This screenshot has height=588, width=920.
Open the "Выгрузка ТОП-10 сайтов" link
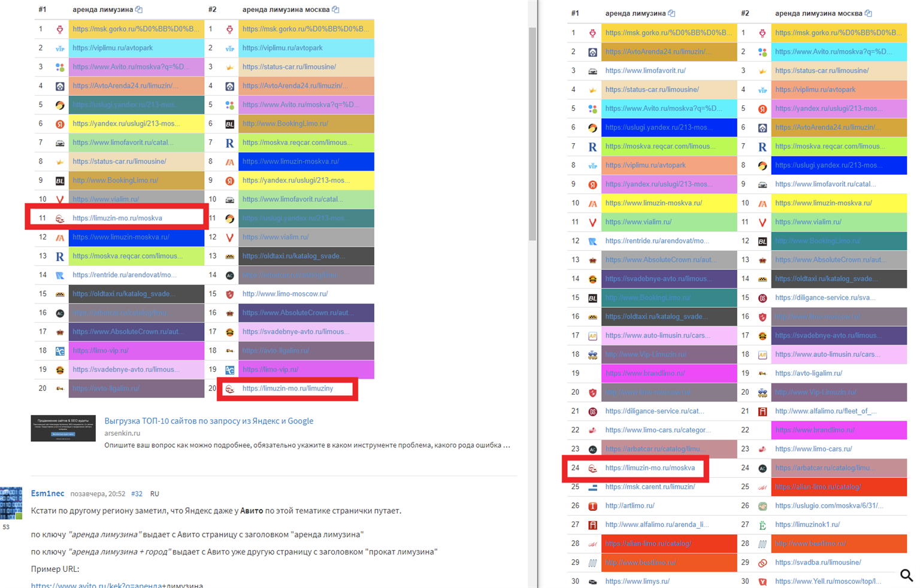[208, 421]
